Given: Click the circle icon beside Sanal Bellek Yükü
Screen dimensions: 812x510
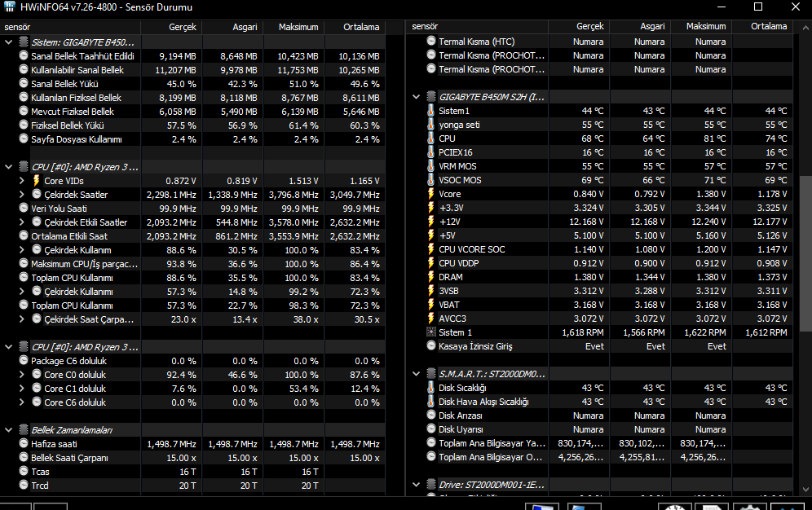Looking at the screenshot, I should (x=24, y=83).
